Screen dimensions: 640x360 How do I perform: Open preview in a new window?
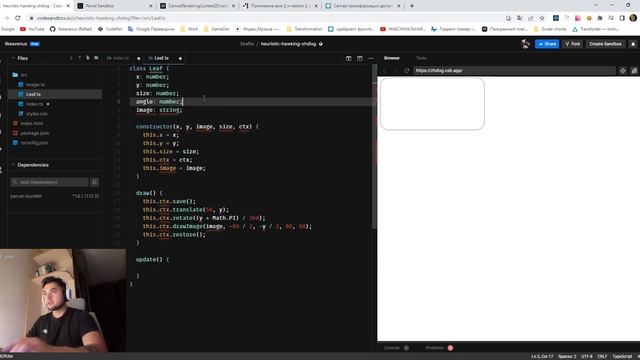634,71
